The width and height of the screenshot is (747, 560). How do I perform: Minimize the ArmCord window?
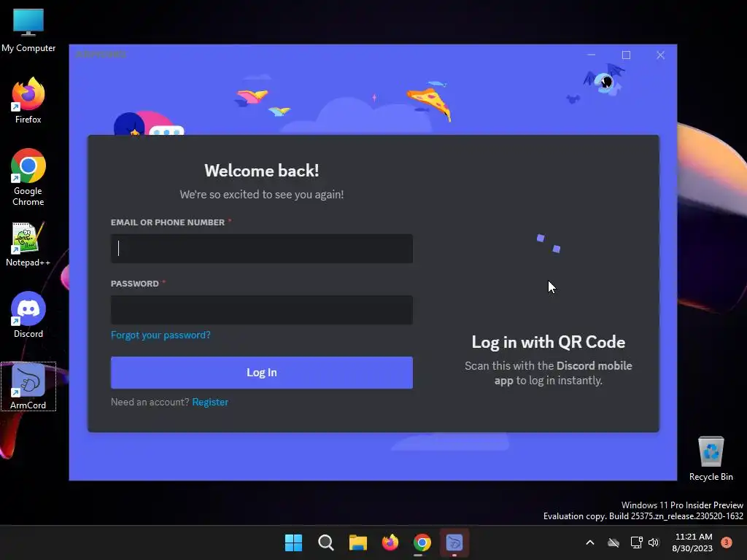coord(591,55)
